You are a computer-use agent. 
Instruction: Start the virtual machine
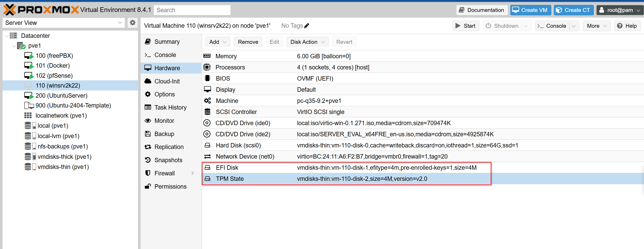(466, 26)
